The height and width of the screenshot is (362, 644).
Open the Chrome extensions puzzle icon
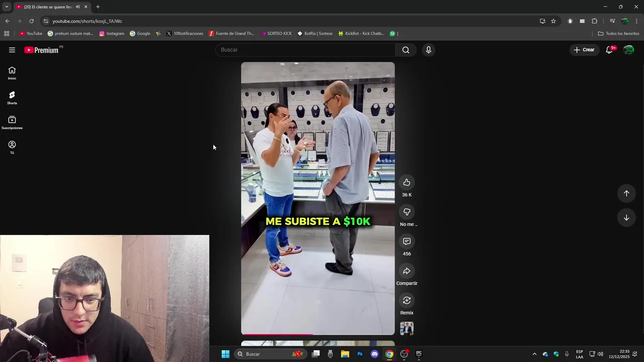(595, 21)
